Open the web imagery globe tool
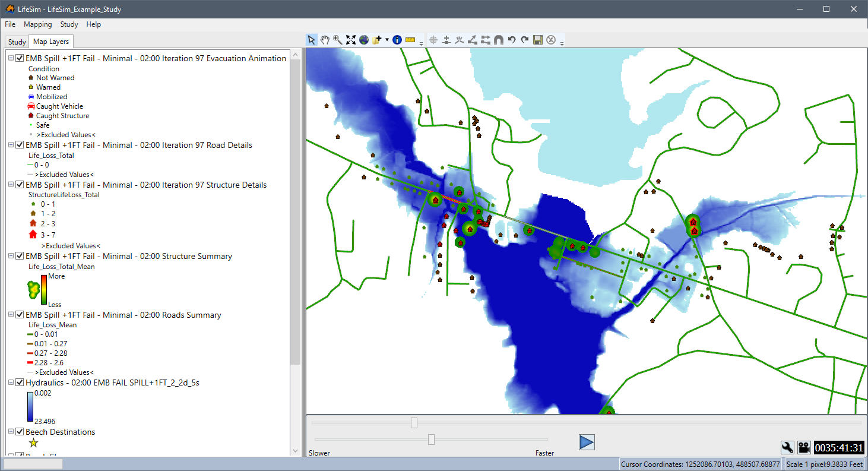Viewport: 868px width, 471px height. click(x=363, y=40)
